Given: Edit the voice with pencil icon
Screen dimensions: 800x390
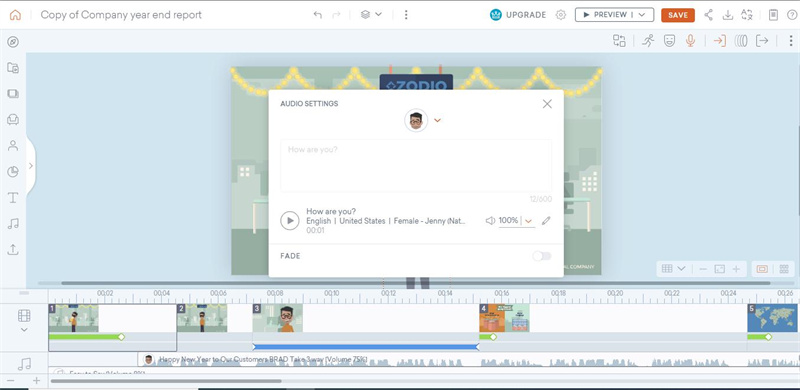Looking at the screenshot, I should (x=546, y=221).
